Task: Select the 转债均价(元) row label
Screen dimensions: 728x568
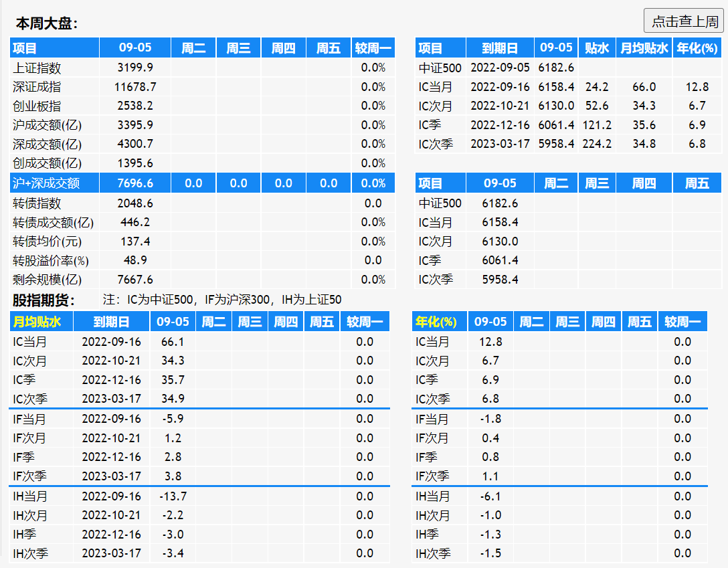Action: tap(47, 242)
